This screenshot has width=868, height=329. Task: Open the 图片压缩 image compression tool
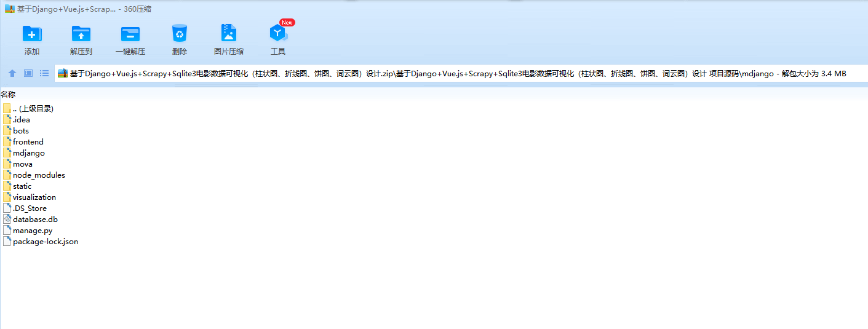pos(229,34)
